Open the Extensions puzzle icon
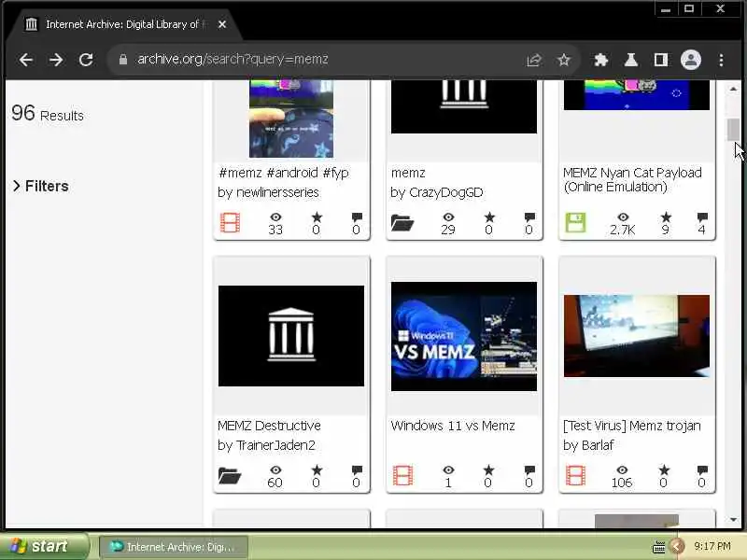Image resolution: width=747 pixels, height=560 pixels. pos(600,60)
